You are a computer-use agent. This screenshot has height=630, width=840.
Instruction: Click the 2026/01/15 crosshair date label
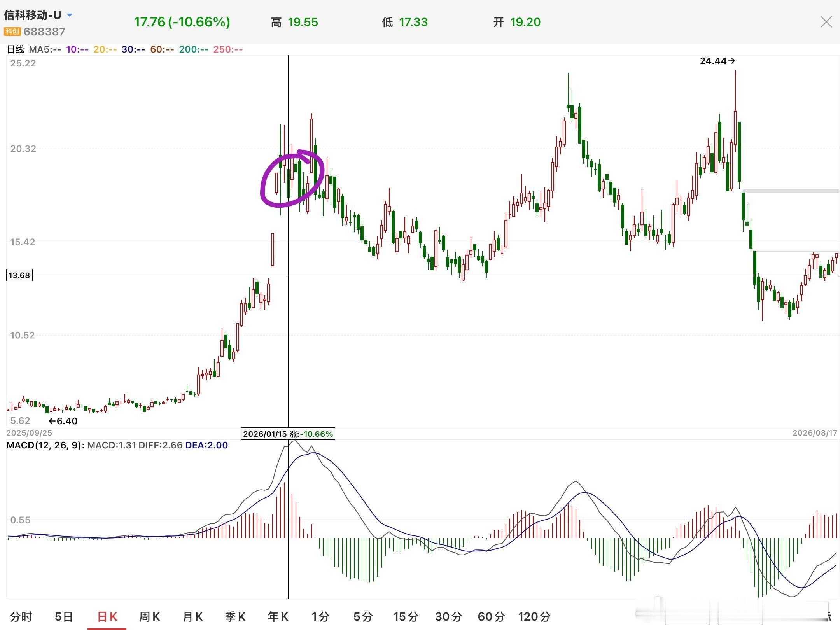click(x=288, y=434)
